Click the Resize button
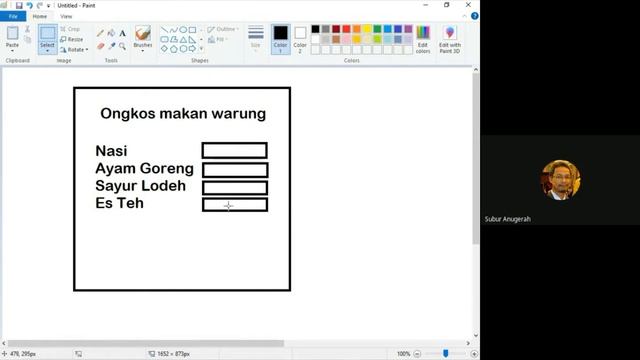 pos(72,39)
